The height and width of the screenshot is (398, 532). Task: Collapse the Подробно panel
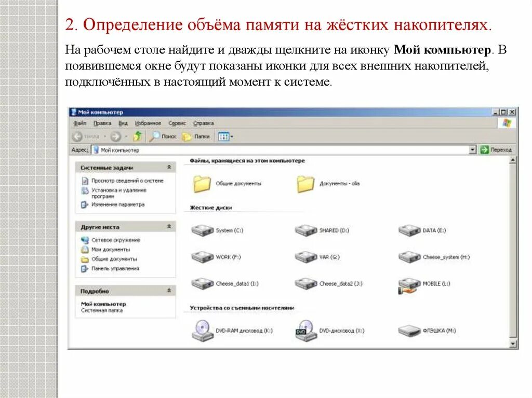pos(169,291)
